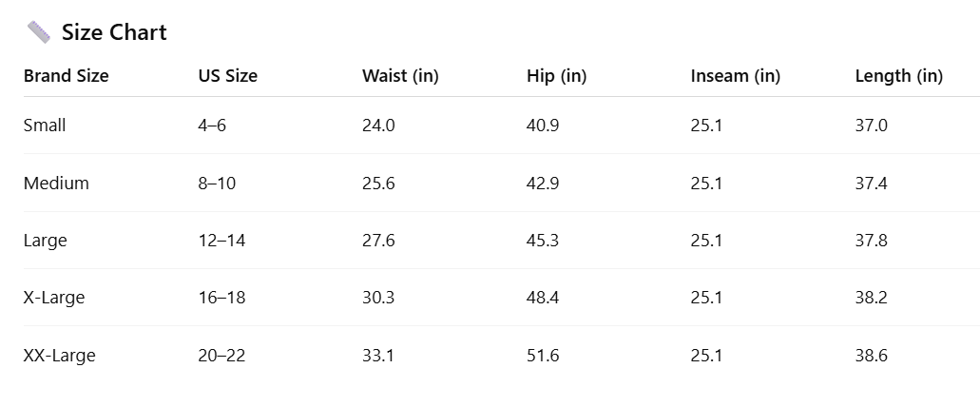Screen dimensions: 980x407
Task: Click the Size Chart heading
Action: 114,32
